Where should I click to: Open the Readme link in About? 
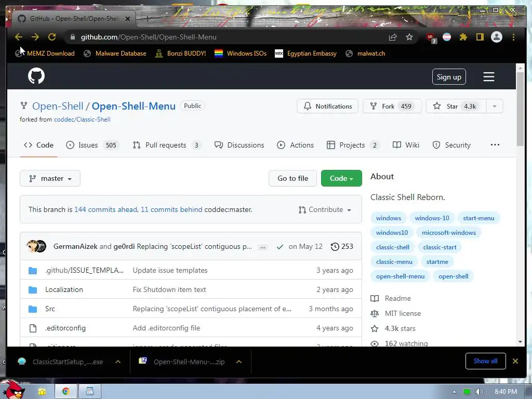click(397, 299)
